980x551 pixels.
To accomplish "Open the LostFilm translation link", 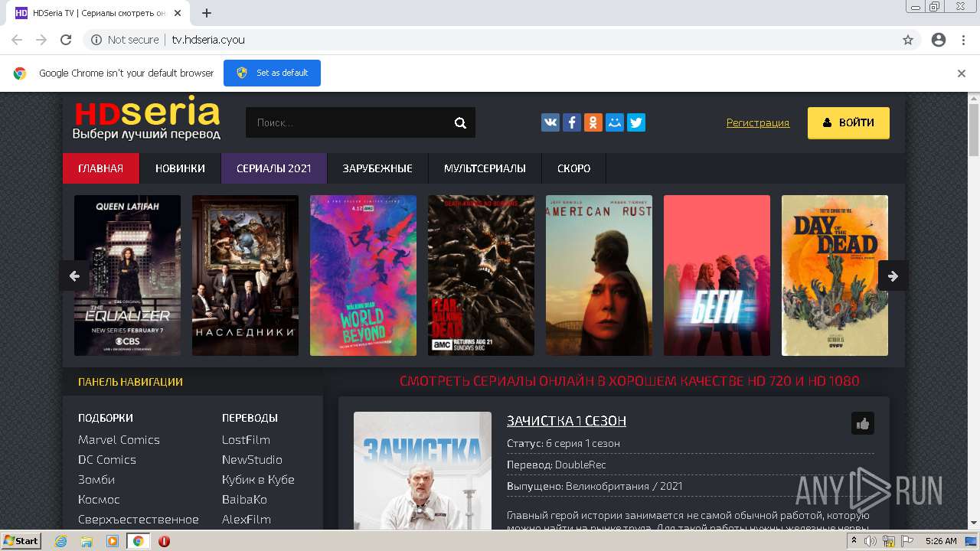I will (x=246, y=439).
